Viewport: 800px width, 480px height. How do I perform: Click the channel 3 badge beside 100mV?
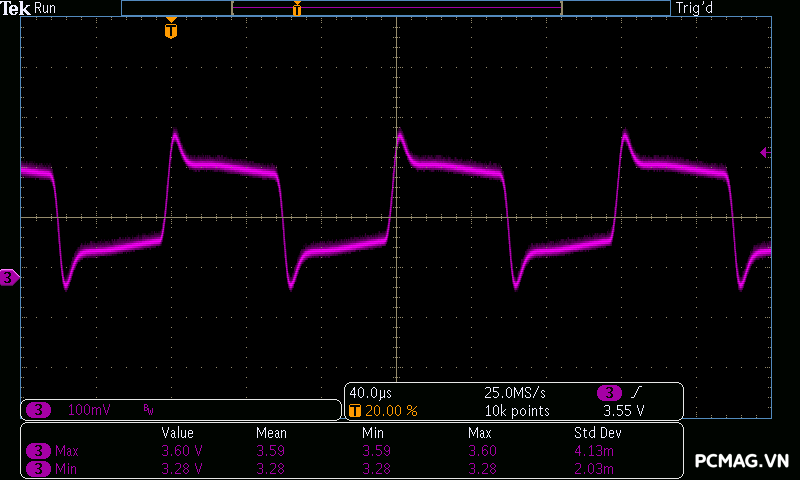coord(38,409)
